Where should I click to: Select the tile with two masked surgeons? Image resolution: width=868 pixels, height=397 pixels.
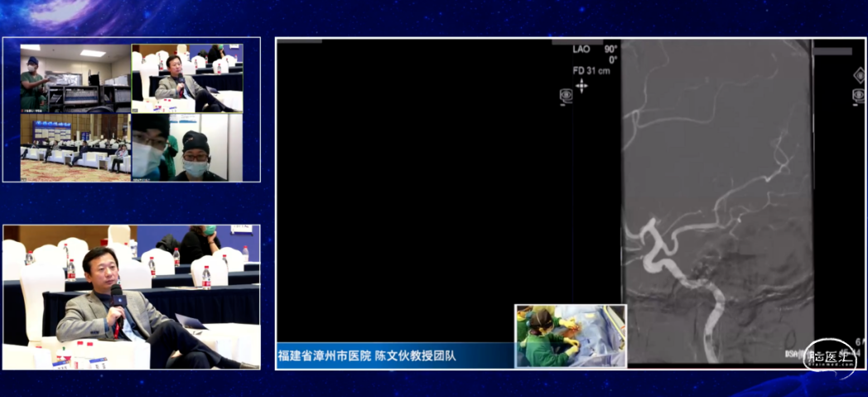(188, 148)
